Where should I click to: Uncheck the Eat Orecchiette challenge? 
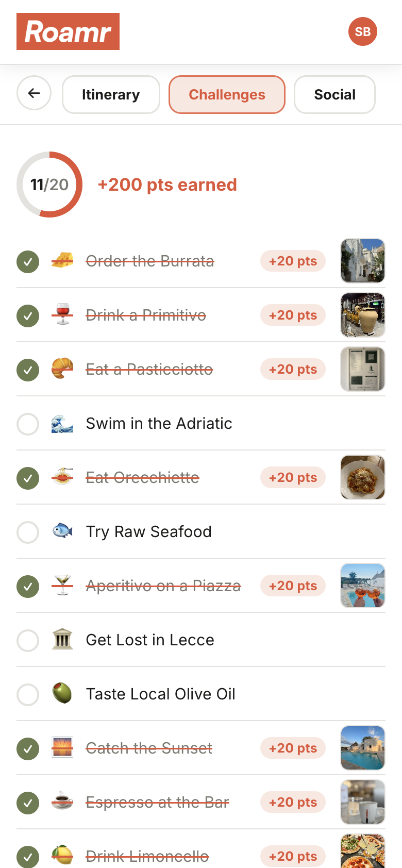[28, 478]
